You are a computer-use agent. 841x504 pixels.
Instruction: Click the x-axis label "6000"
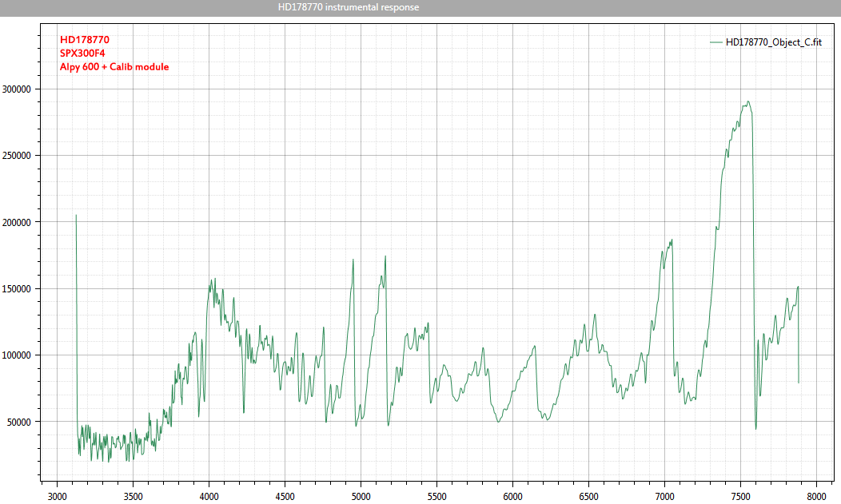tap(512, 497)
